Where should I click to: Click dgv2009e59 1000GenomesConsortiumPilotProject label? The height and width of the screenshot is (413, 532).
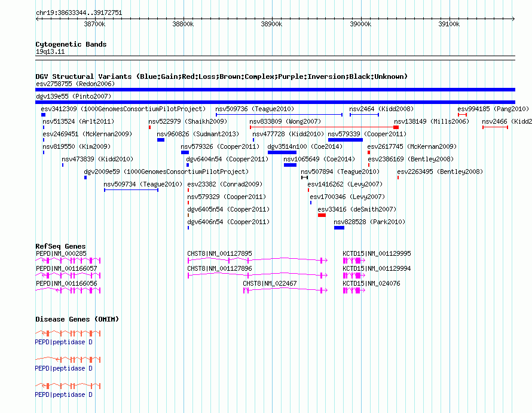coord(166,172)
